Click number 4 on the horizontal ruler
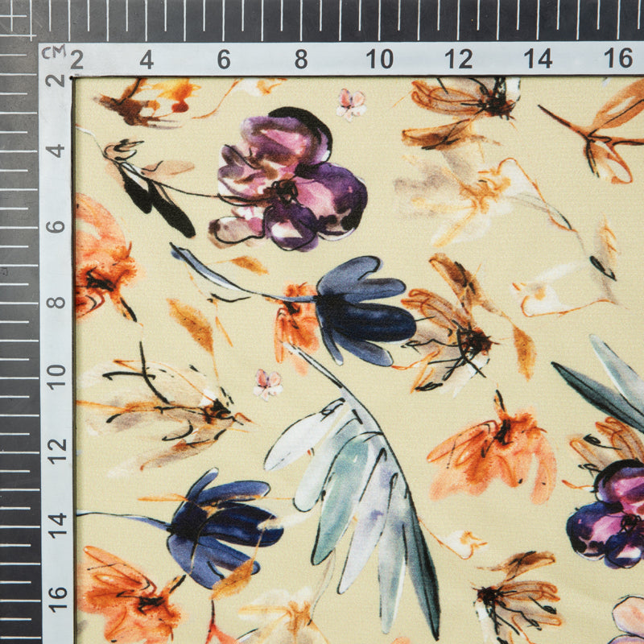Screen dimensions: 644x644 point(147,60)
